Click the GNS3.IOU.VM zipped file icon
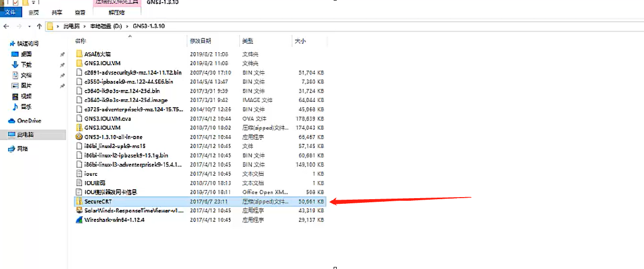This screenshot has width=644, height=269. [79, 128]
